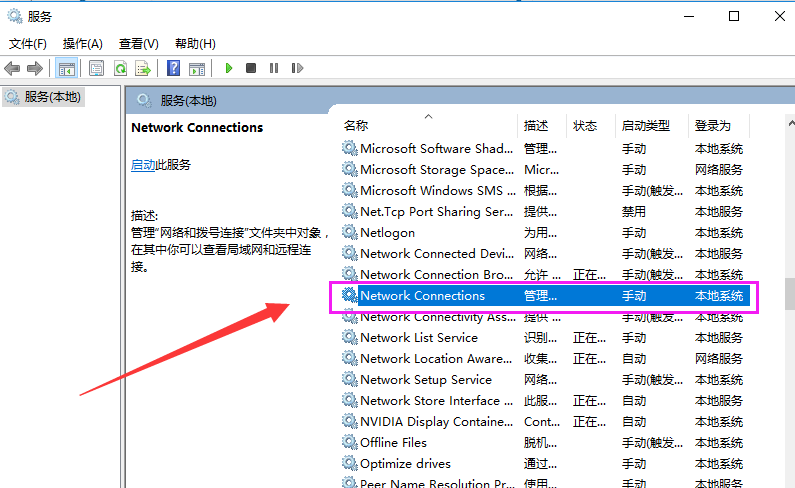Viewport: 795px width, 488px height.
Task: Click the Export list toolbar icon
Action: pyautogui.click(x=143, y=68)
